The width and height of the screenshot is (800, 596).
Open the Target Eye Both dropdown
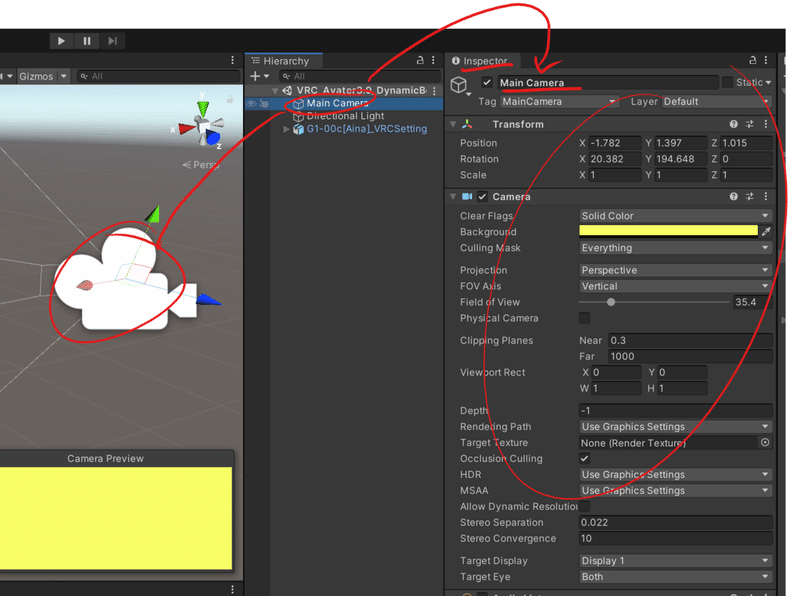(676, 577)
